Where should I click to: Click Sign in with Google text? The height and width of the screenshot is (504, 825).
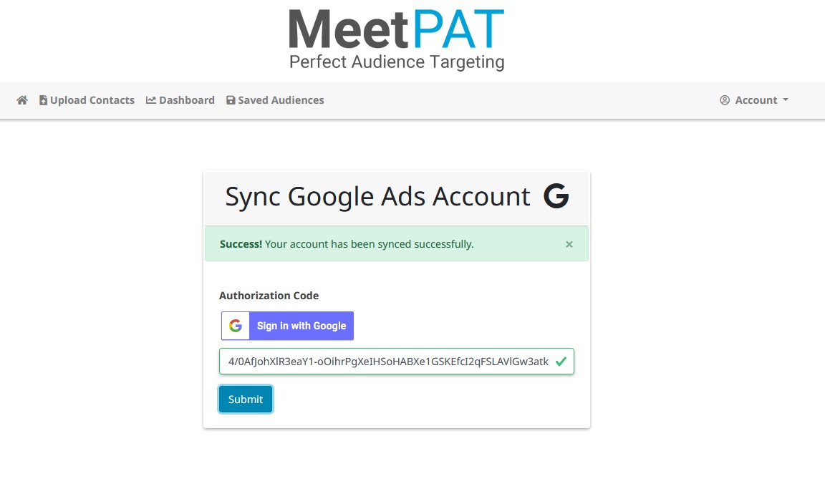(301, 326)
